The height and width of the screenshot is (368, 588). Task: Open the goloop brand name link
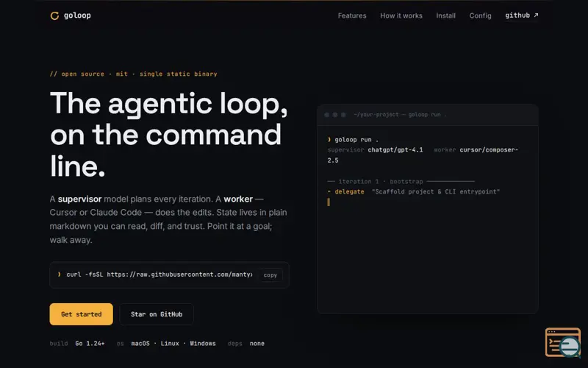(77, 15)
